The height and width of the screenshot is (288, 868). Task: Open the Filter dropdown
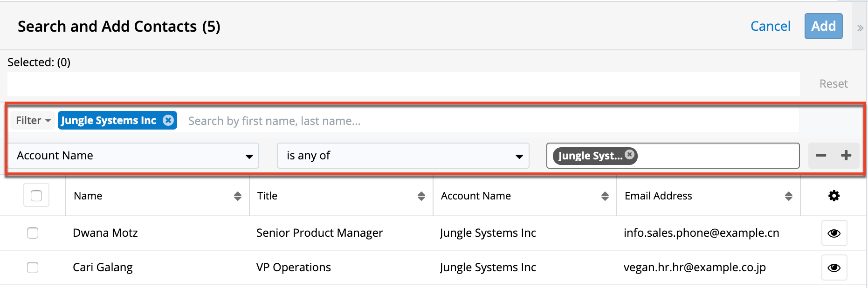pyautogui.click(x=33, y=120)
